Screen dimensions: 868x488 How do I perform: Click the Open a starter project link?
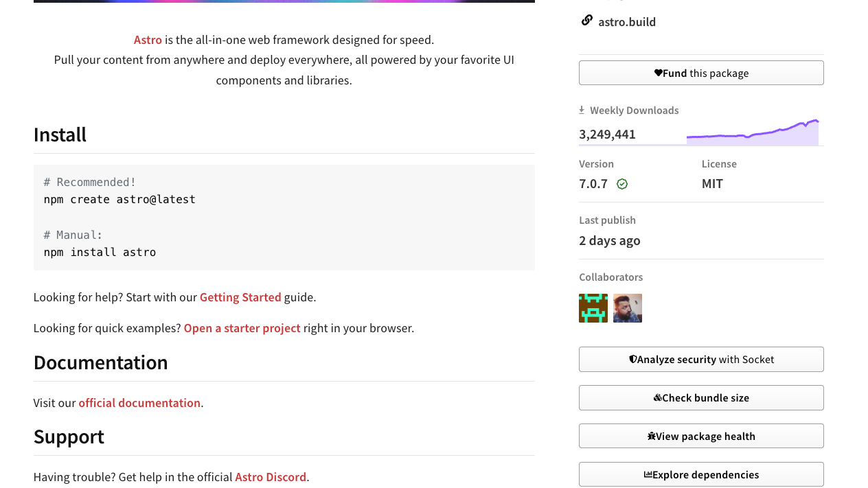pos(242,328)
